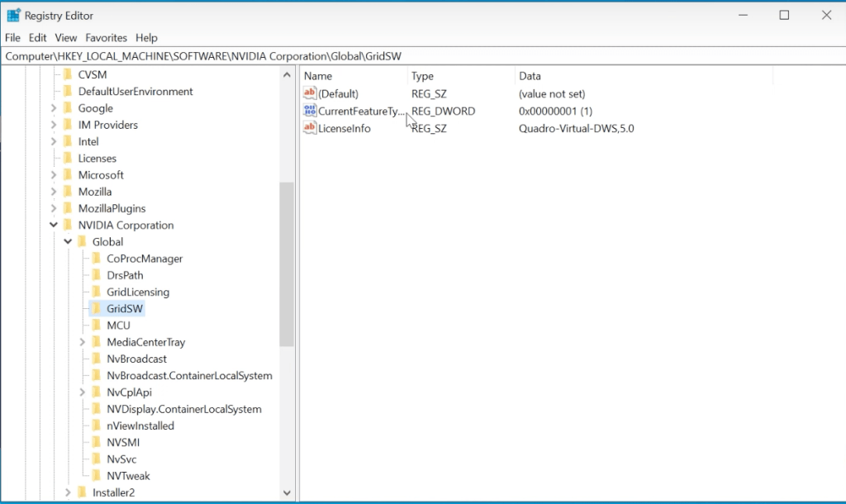
Task: Click the GridLicensing folder icon
Action: pyautogui.click(x=96, y=292)
